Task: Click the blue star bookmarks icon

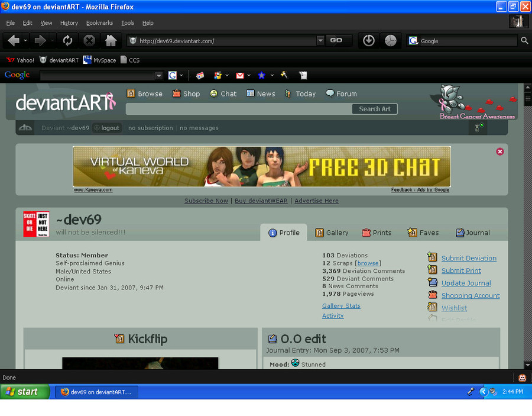Action: click(261, 75)
